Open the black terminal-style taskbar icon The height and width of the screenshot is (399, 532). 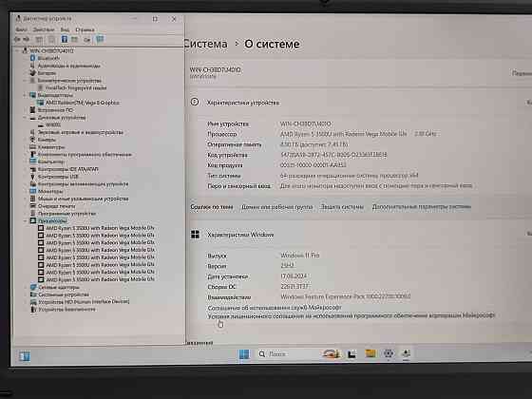pos(351,354)
